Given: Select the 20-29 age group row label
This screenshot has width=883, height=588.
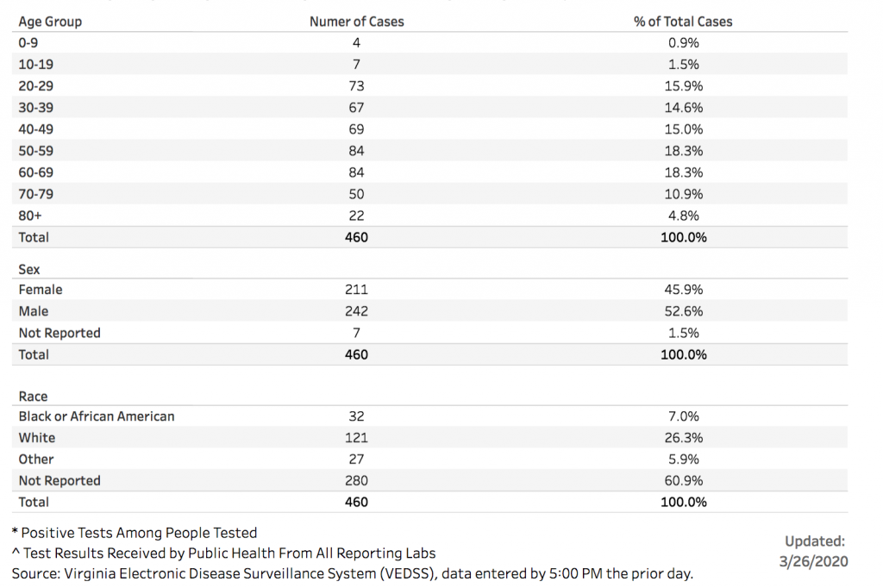Looking at the screenshot, I should (x=35, y=86).
